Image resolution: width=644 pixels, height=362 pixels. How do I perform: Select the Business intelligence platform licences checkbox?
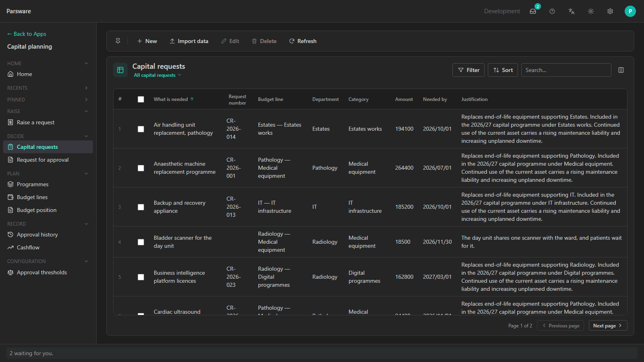point(141,277)
